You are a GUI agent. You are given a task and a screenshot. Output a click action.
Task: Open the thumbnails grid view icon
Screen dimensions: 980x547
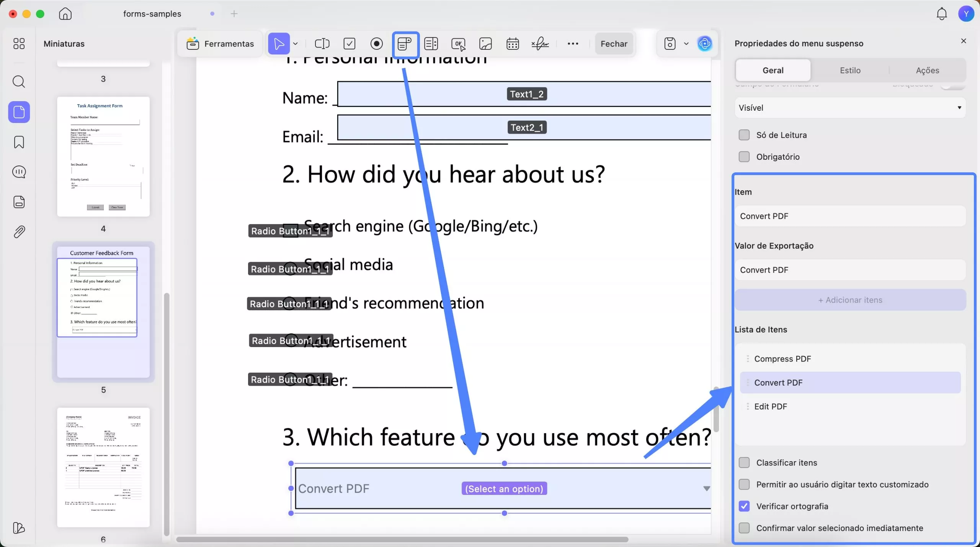click(19, 44)
